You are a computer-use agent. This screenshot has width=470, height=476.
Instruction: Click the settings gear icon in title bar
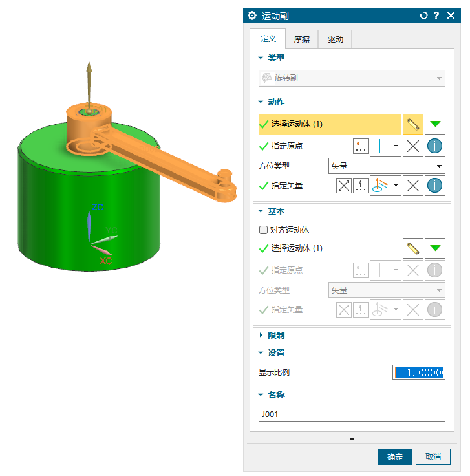tap(252, 16)
